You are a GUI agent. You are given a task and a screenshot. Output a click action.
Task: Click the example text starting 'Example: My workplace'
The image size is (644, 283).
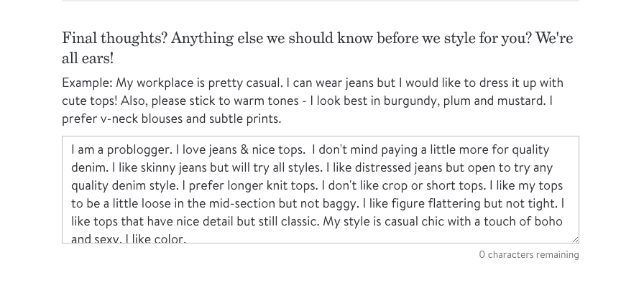313,101
